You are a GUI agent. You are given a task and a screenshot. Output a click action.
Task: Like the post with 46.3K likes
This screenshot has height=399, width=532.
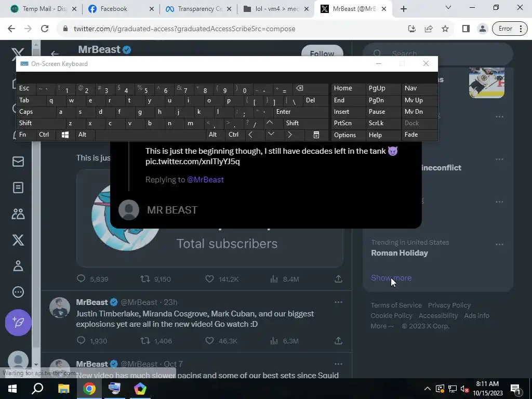[210, 340]
